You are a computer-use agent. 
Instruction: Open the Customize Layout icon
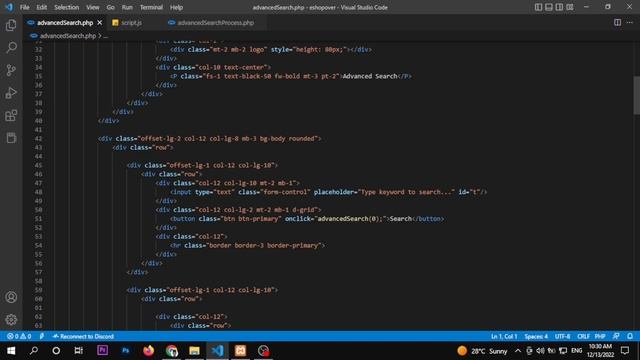pyautogui.click(x=570, y=7)
